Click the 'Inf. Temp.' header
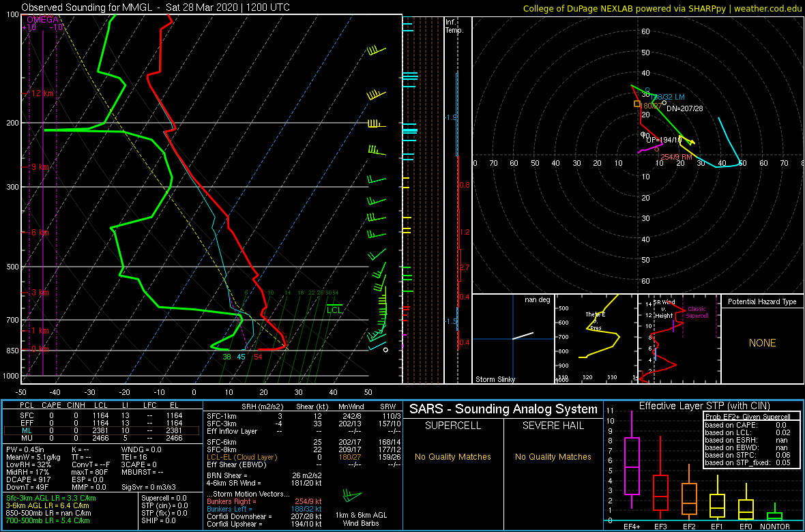805x532 pixels. (455, 27)
